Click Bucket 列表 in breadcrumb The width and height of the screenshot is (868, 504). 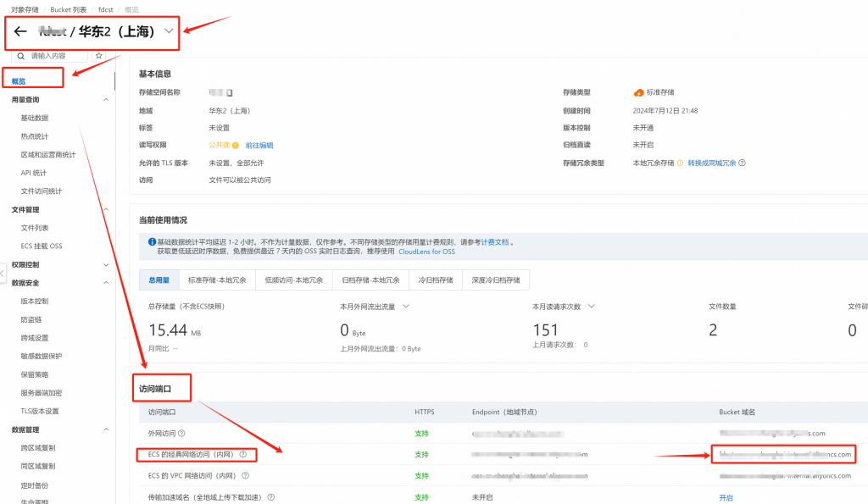(68, 9)
